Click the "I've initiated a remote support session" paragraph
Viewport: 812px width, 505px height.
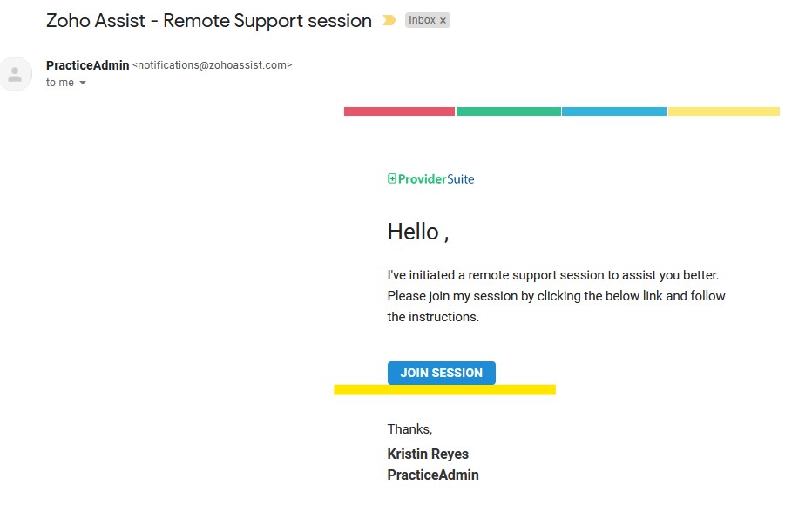556,296
